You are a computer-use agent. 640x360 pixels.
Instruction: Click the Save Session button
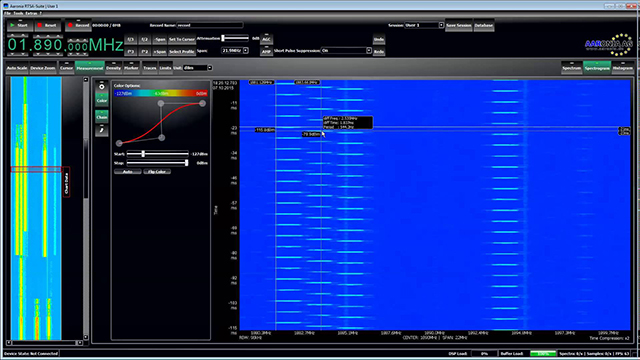[458, 25]
